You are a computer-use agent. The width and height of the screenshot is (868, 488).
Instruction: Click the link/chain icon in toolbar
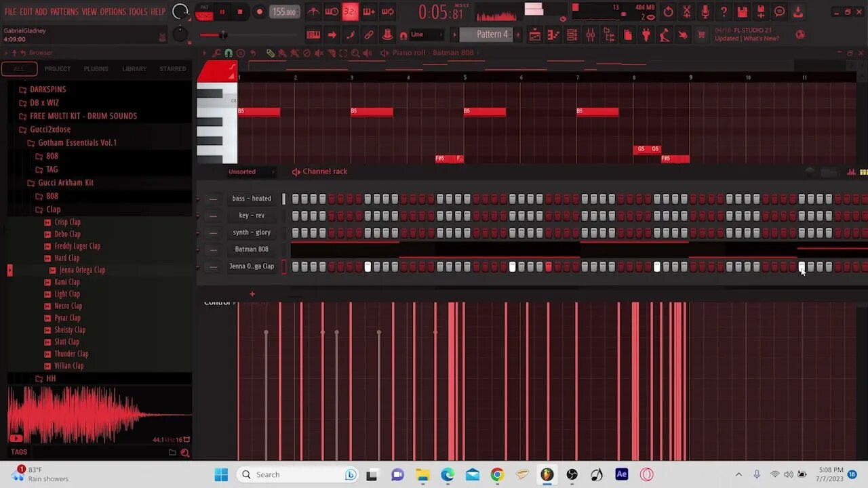[x=369, y=35]
